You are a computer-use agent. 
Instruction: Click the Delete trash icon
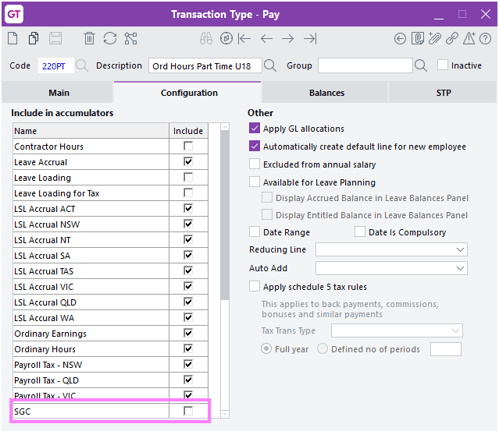[89, 39]
